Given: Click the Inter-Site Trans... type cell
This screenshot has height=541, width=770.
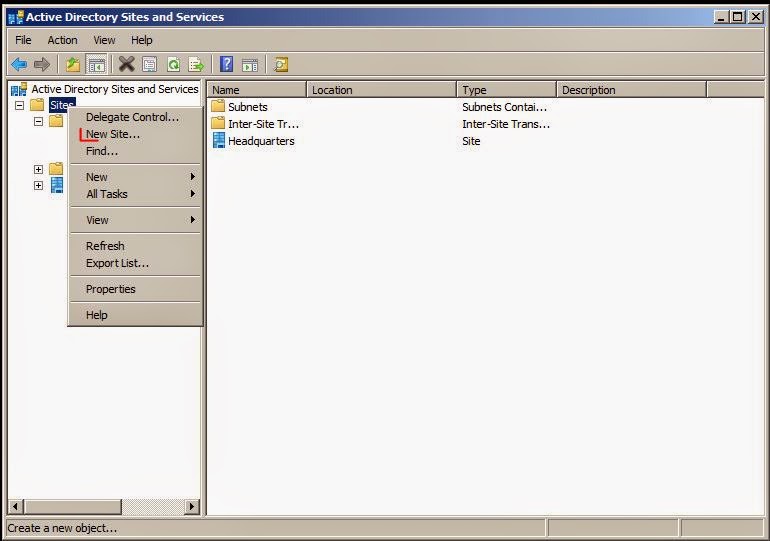Looking at the screenshot, I should (506, 124).
